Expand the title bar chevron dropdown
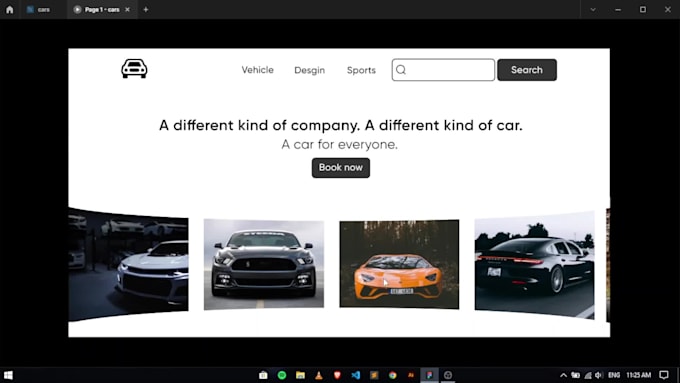The image size is (680, 383). (x=593, y=10)
